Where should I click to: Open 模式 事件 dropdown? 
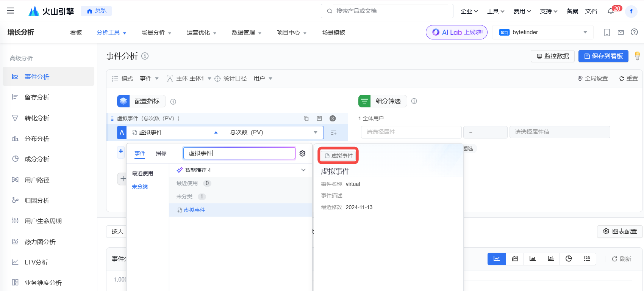coord(149,79)
